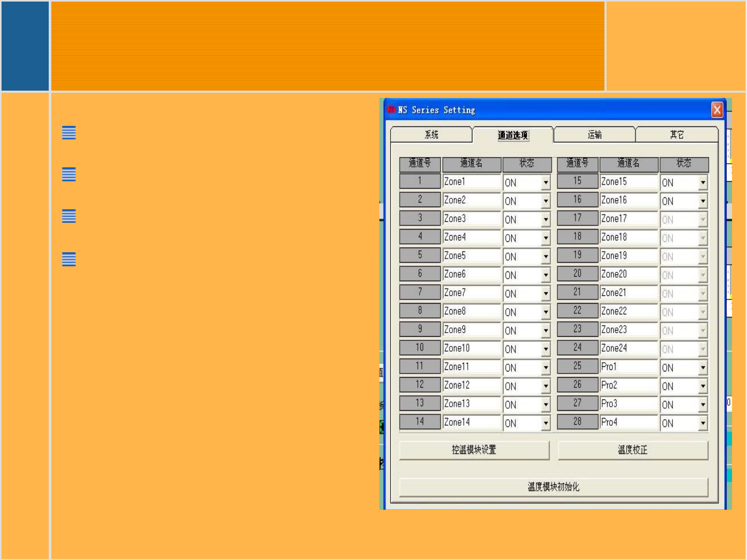Open the Pro4 status dropdown
This screenshot has height=560, width=747.
(x=703, y=423)
